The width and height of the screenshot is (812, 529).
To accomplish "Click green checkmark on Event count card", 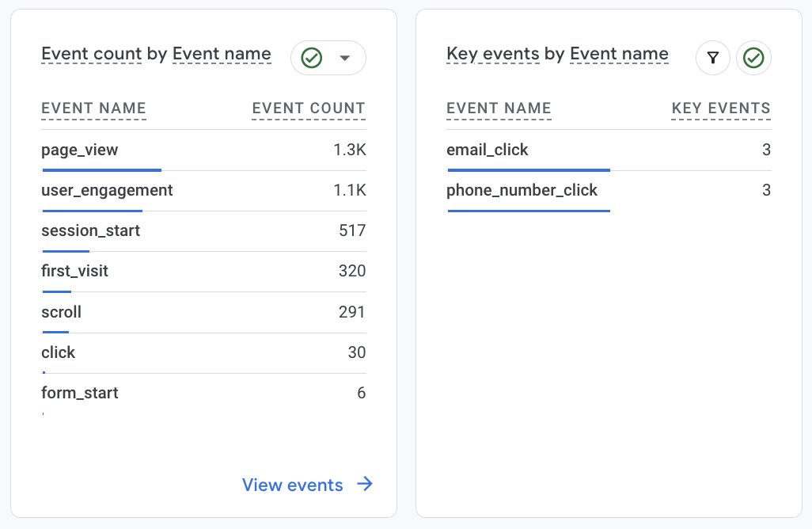I will click(x=312, y=58).
